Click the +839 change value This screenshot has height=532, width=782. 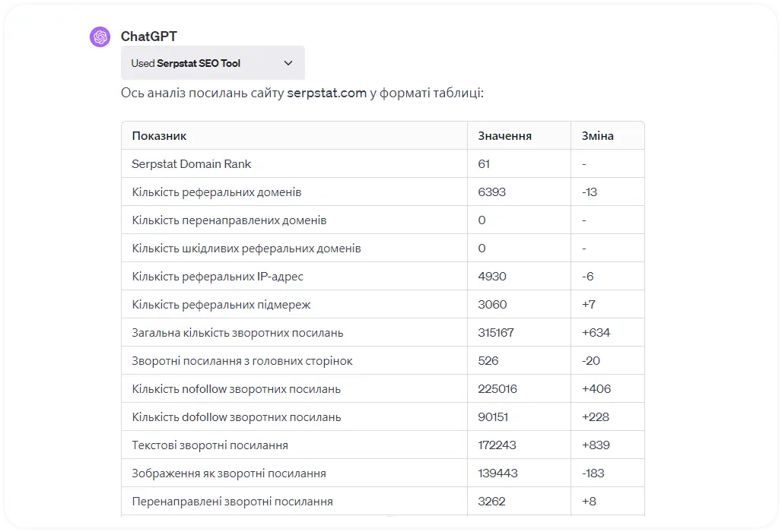click(x=596, y=445)
